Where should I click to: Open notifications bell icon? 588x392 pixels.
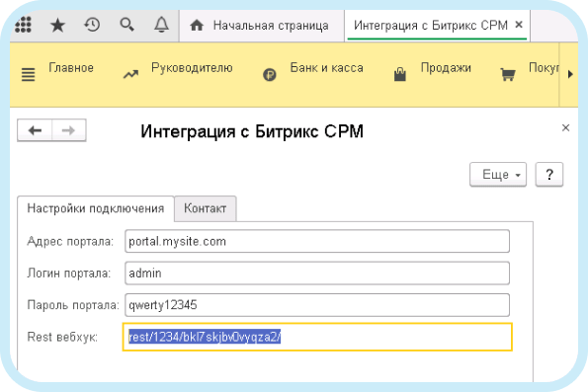pyautogui.click(x=162, y=25)
